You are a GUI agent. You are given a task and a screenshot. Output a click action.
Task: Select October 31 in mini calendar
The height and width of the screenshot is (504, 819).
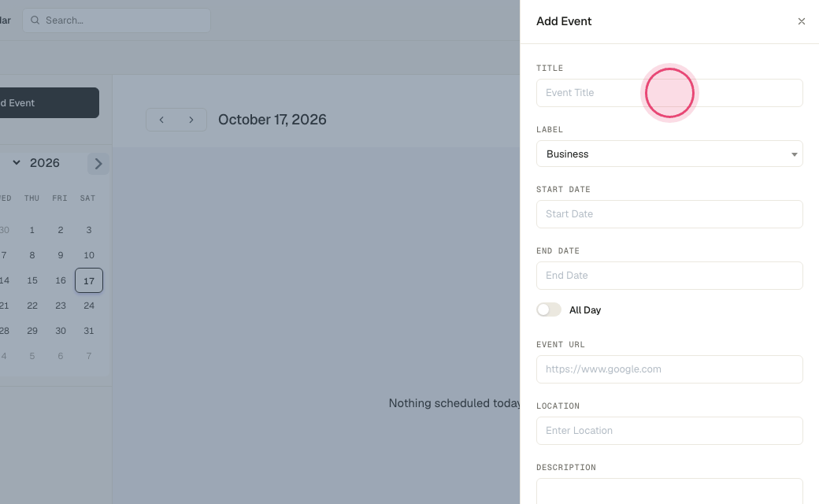click(89, 331)
